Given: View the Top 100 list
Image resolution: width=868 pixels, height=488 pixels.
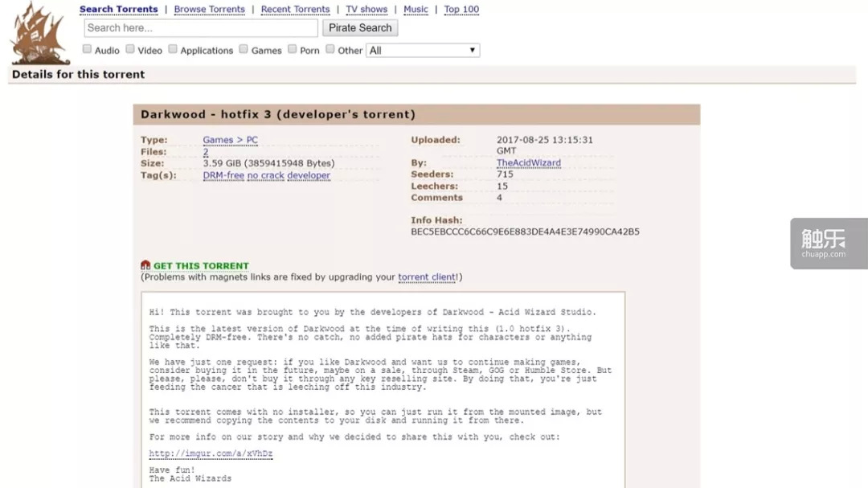Looking at the screenshot, I should (x=461, y=10).
